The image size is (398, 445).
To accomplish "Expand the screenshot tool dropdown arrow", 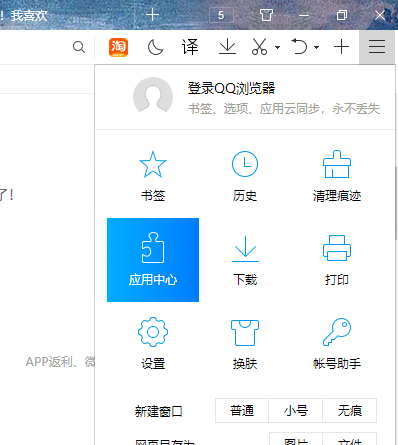I will (277, 47).
